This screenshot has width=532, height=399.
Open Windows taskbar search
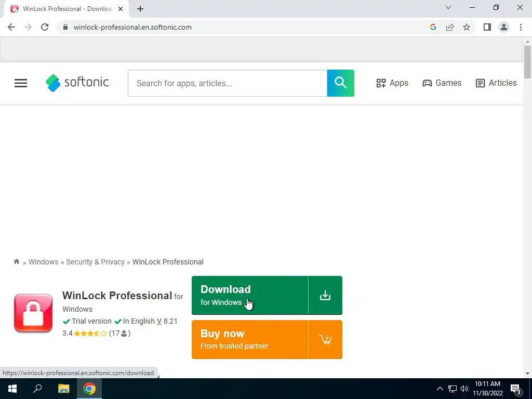pos(37,389)
